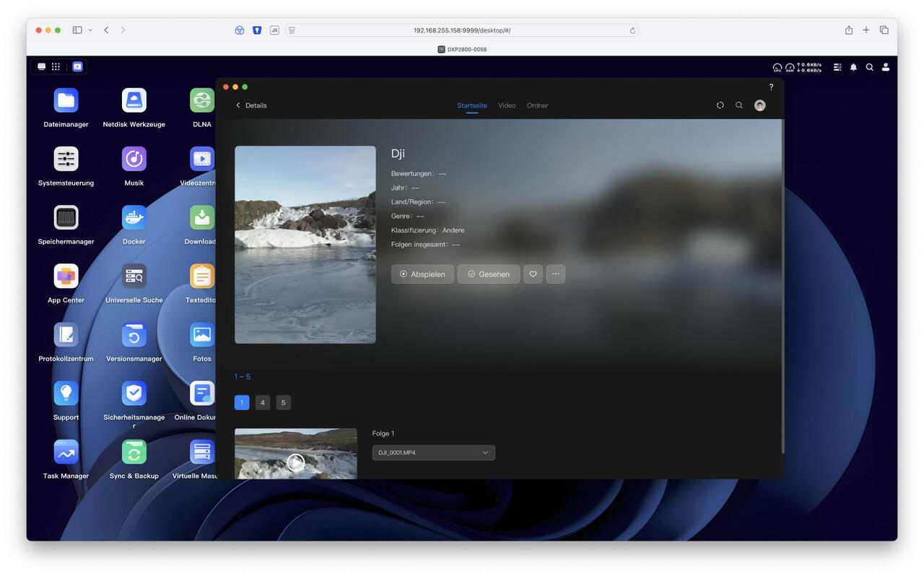Open the NAS task list icon
This screenshot has height=576, width=924.
coord(837,67)
